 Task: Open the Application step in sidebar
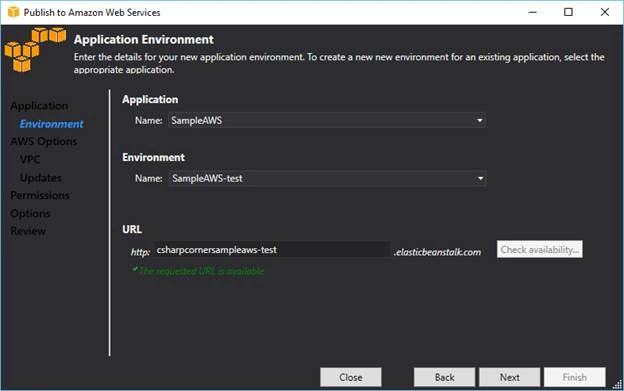pos(39,106)
